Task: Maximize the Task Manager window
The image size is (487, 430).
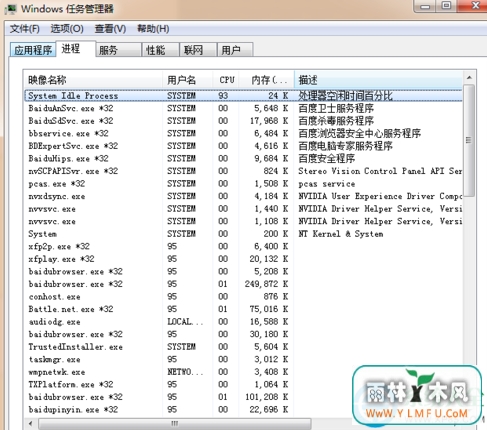Action: pyautogui.click(x=447, y=6)
